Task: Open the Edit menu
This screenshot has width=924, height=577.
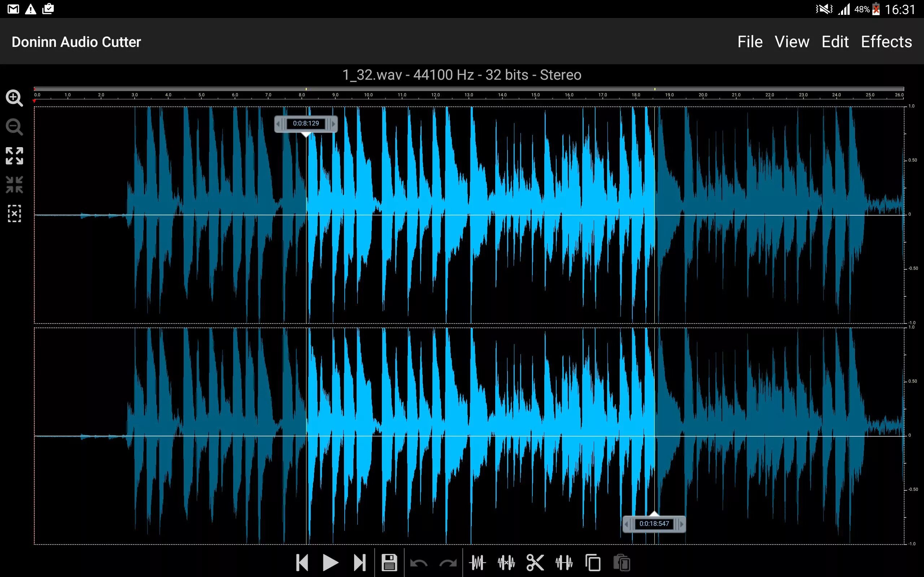Action: (x=834, y=41)
